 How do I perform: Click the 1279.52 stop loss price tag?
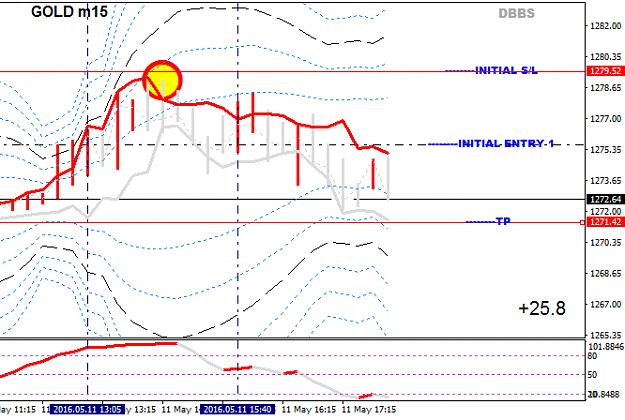(x=605, y=71)
